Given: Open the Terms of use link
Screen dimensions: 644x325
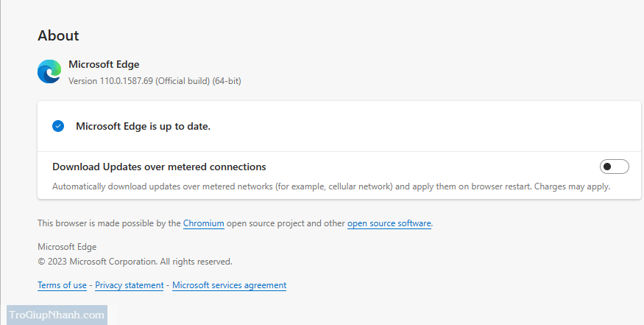Looking at the screenshot, I should [62, 285].
